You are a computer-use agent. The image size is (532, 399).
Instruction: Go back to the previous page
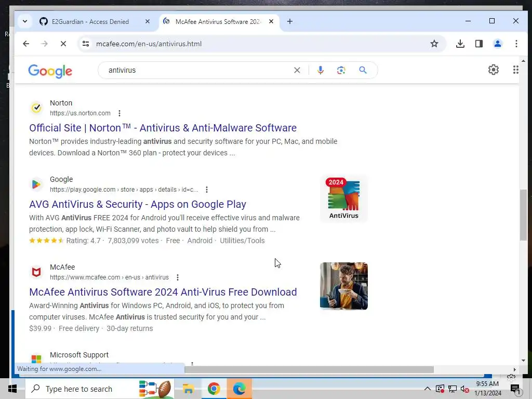[x=26, y=44]
